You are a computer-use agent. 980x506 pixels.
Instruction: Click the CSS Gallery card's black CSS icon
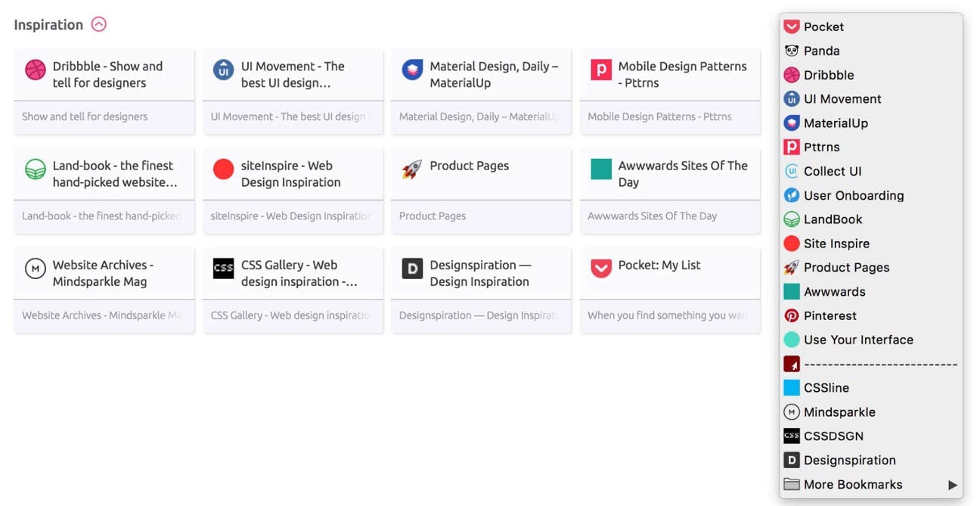coord(223,269)
